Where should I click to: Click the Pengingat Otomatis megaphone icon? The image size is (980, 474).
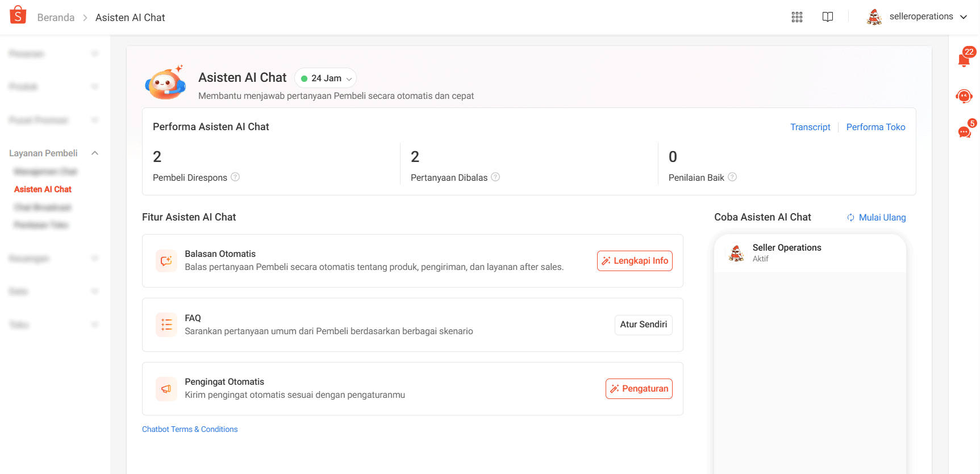click(166, 389)
